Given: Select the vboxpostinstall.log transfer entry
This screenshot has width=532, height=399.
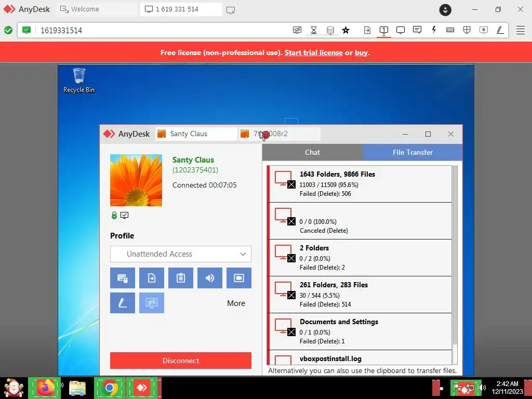Looking at the screenshot, I should (360, 357).
